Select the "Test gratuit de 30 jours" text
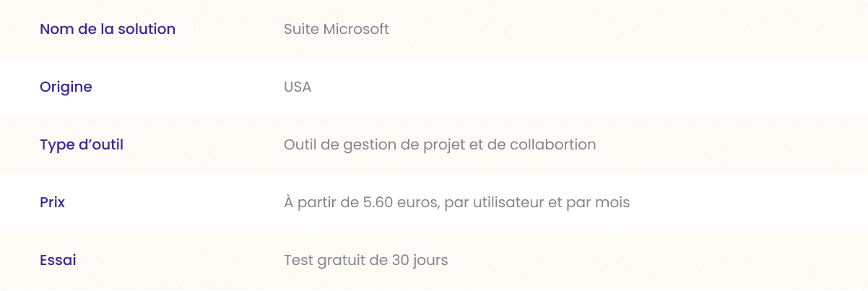This screenshot has height=291, width=868. click(366, 260)
